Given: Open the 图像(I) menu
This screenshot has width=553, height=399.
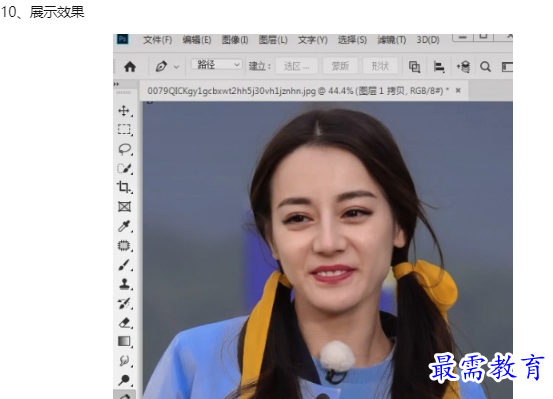Looking at the screenshot, I should coord(235,40).
